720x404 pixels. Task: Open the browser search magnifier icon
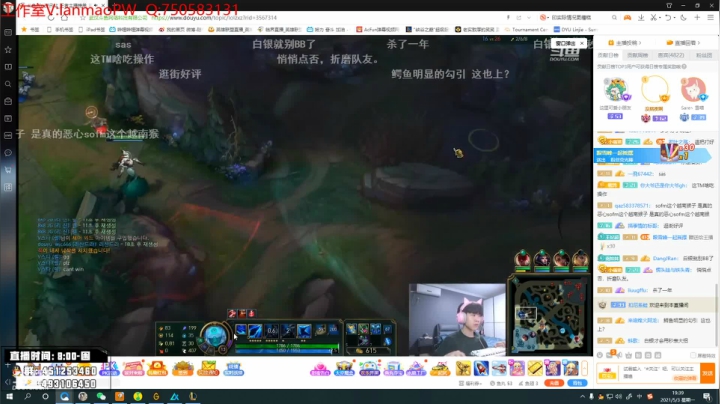tap(614, 17)
